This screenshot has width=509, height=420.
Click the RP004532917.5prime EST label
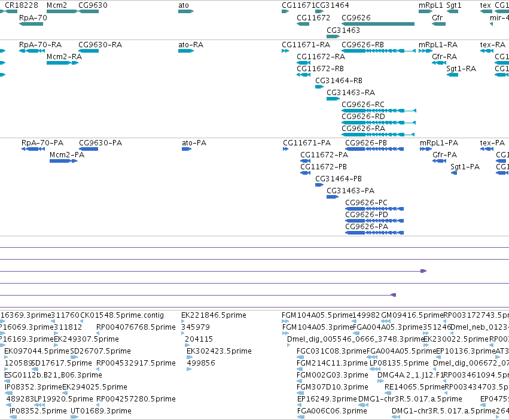click(136, 363)
